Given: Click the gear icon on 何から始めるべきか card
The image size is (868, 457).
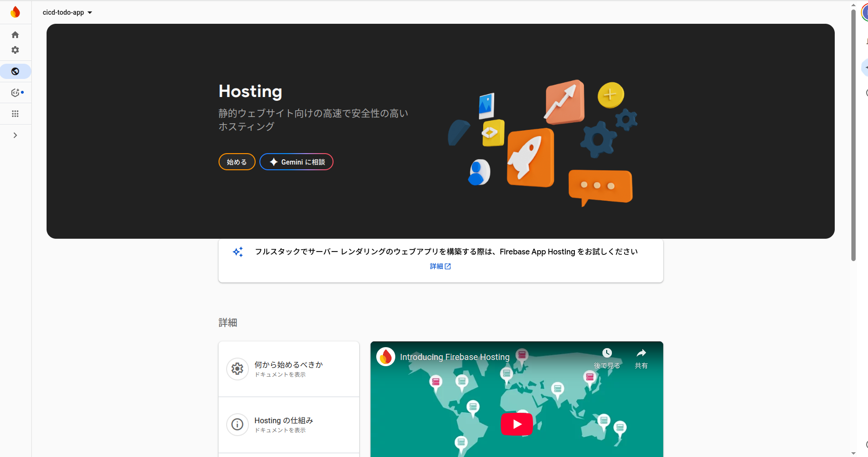Looking at the screenshot, I should point(238,369).
